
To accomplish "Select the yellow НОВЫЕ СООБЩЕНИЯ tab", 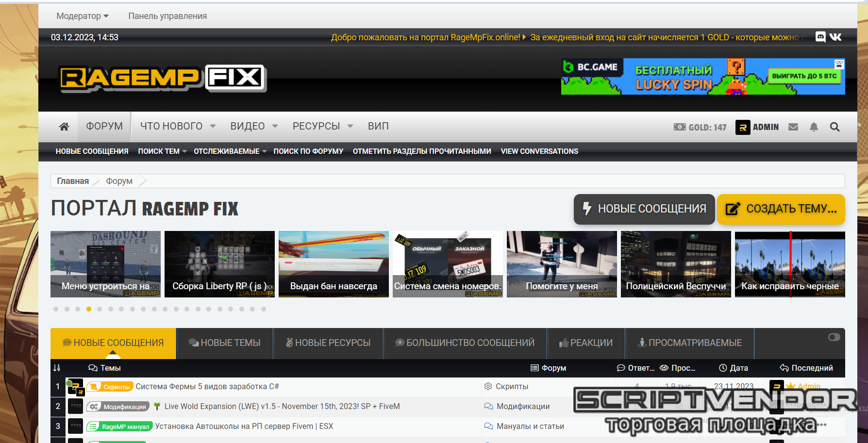I will click(113, 343).
